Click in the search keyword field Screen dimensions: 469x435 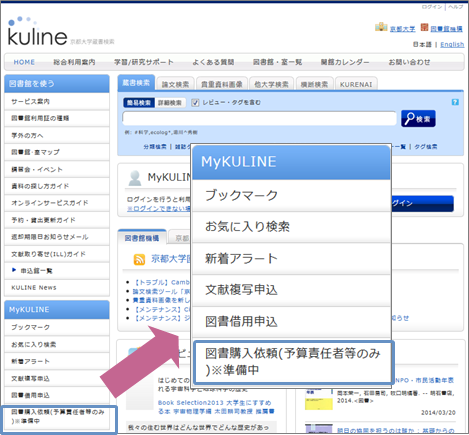coord(260,118)
